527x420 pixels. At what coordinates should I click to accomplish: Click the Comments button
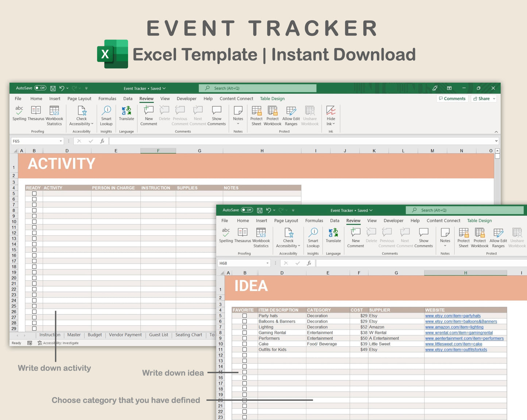coord(452,98)
